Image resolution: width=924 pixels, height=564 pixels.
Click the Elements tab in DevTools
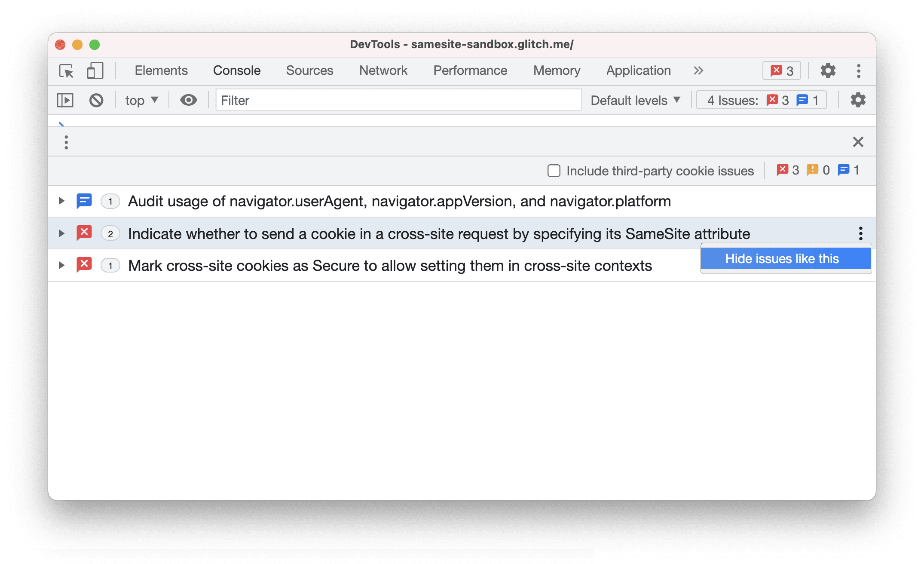point(161,70)
